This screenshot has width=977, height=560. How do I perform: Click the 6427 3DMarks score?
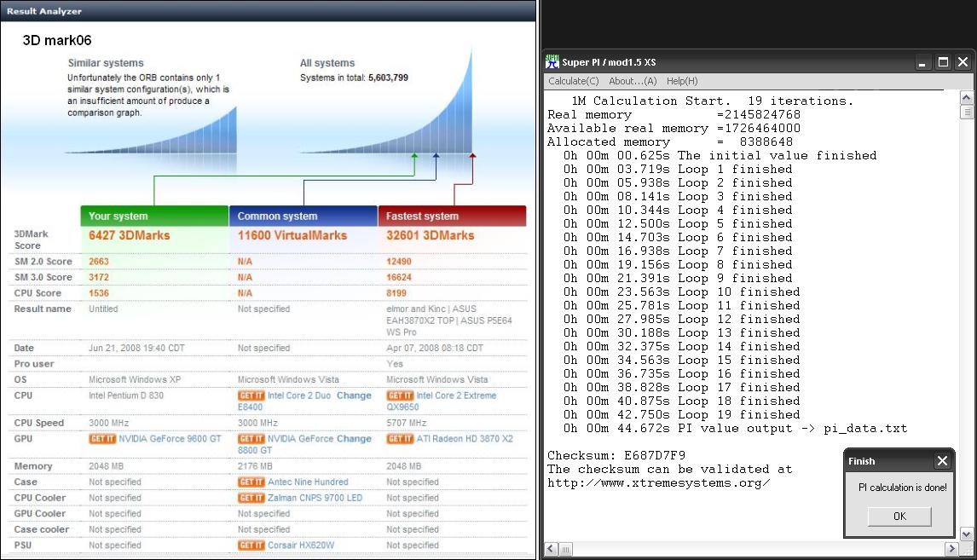(129, 235)
